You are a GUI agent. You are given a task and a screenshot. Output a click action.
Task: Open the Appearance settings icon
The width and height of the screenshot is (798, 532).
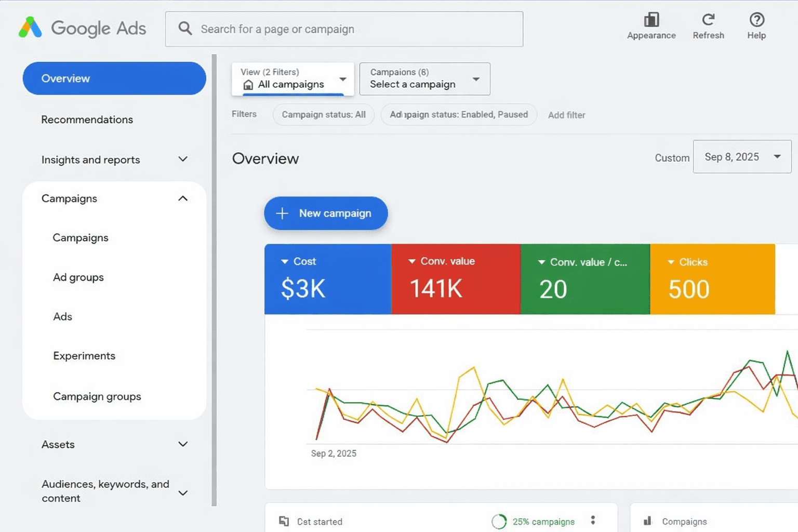[x=651, y=20]
